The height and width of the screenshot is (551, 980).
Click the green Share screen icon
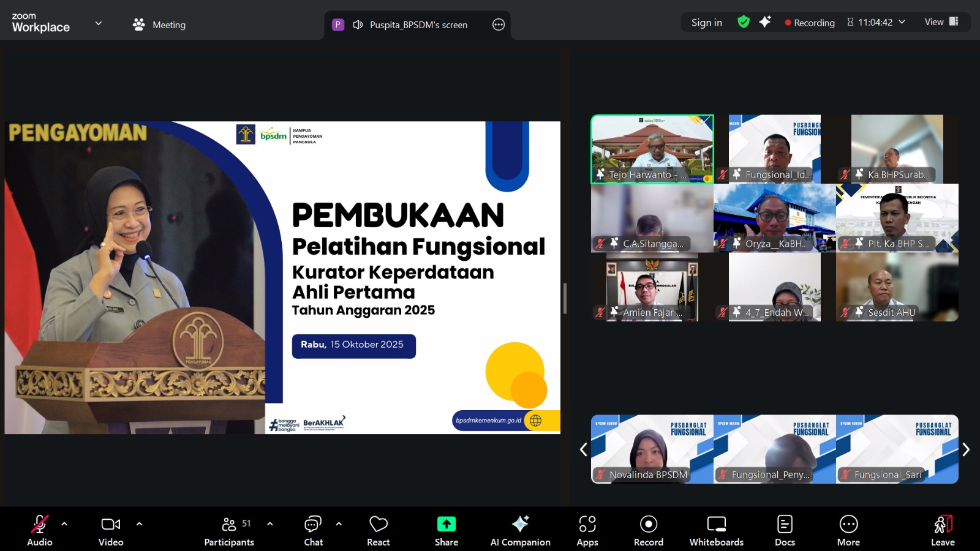tap(446, 524)
